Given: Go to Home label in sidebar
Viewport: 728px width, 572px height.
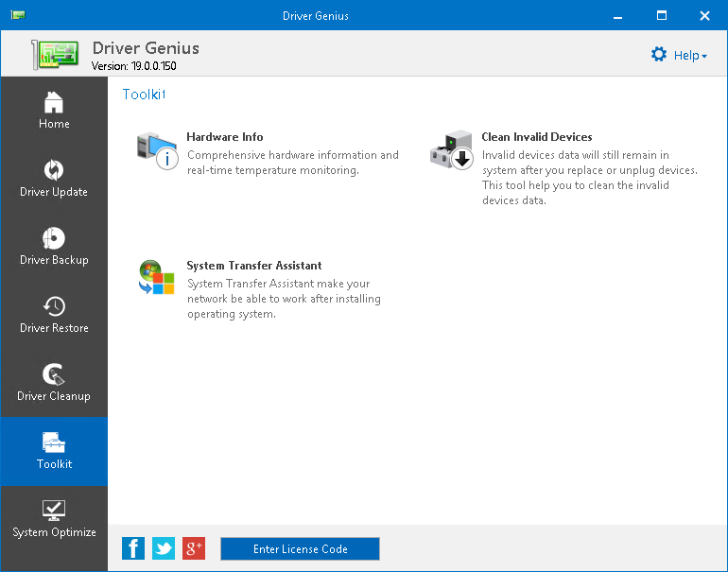Looking at the screenshot, I should [x=54, y=124].
